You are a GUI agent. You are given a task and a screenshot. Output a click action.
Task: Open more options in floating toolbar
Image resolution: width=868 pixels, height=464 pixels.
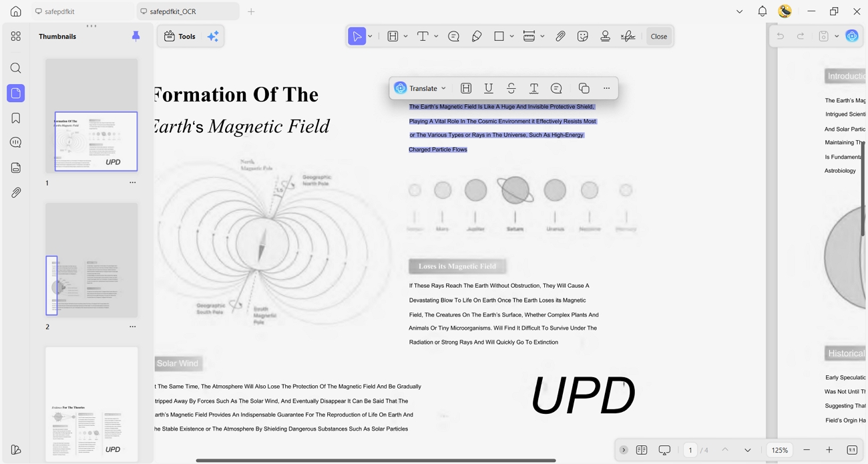point(606,88)
